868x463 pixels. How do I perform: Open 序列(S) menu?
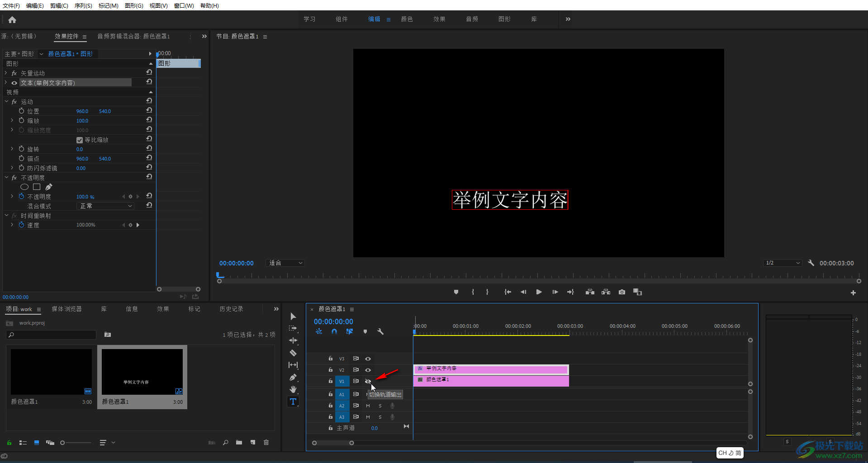tap(83, 5)
